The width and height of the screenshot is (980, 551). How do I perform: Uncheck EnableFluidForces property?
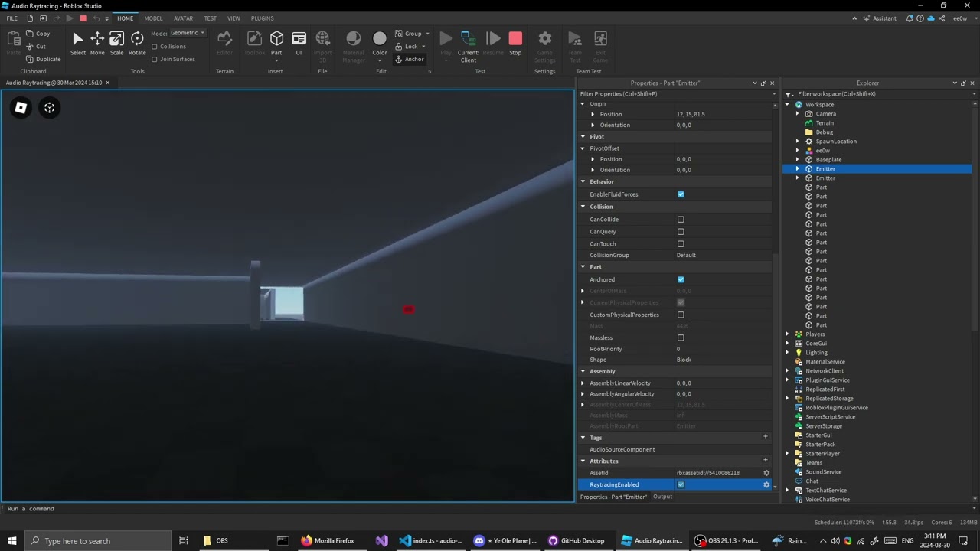pos(681,194)
